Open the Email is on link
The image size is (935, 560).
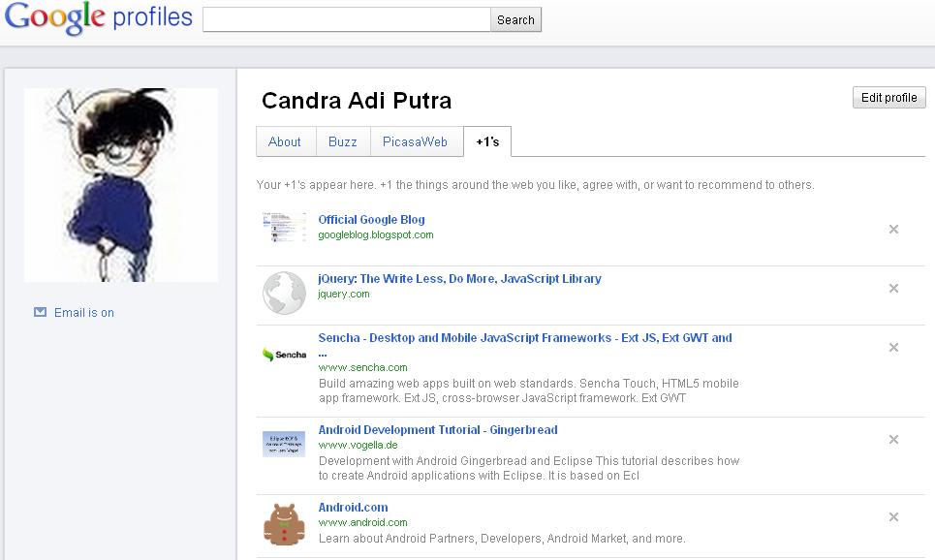pos(84,313)
